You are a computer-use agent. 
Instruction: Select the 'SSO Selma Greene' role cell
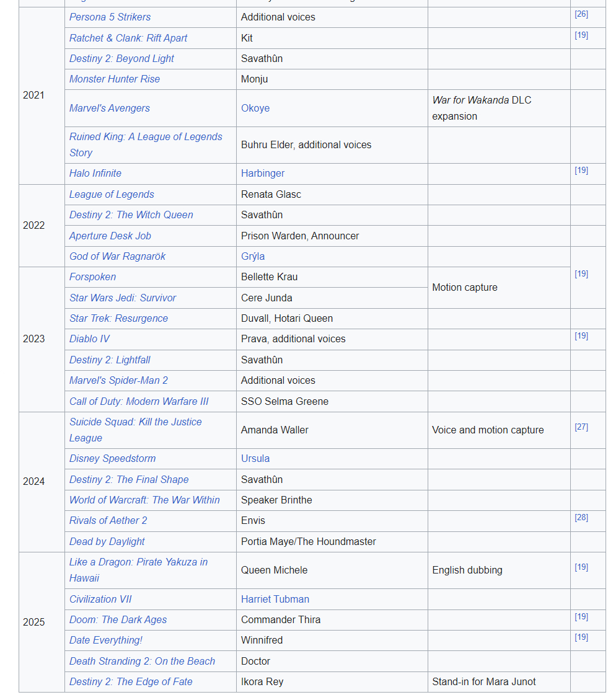332,401
